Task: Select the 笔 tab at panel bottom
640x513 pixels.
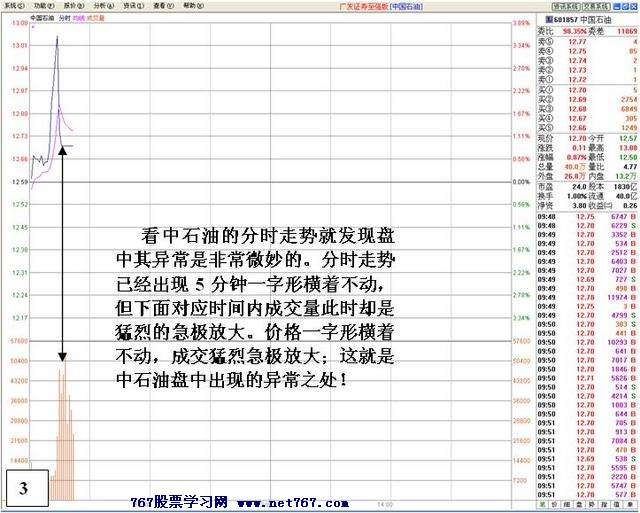Action: click(x=542, y=504)
